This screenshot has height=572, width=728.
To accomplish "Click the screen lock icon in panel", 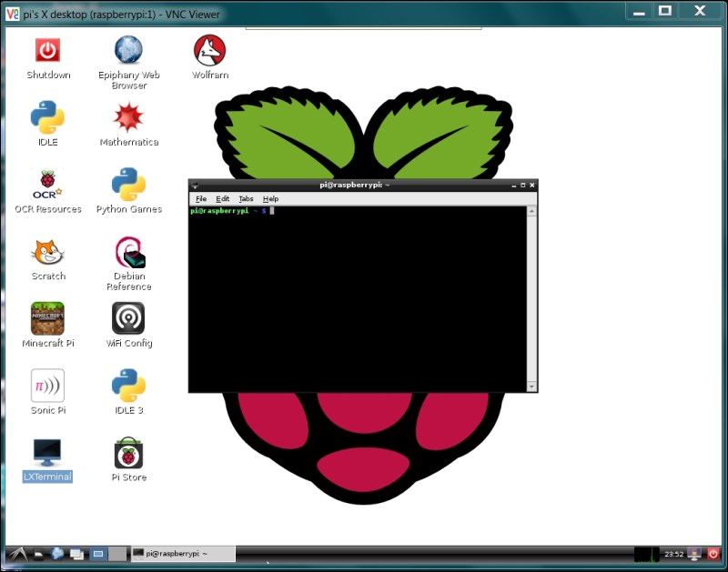I will (x=694, y=554).
